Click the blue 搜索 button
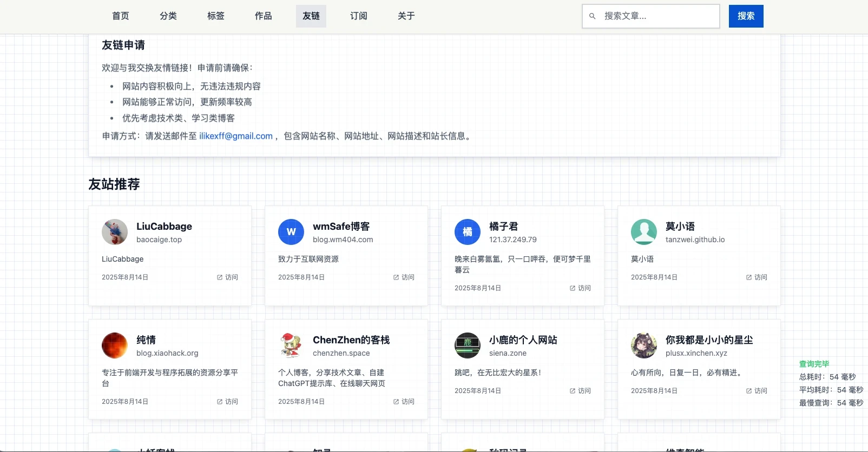The image size is (868, 452). 746,16
